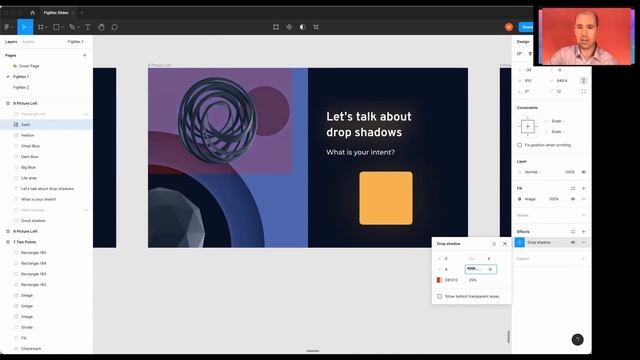
Task: Add a new effect with plus icon
Action: tap(584, 231)
